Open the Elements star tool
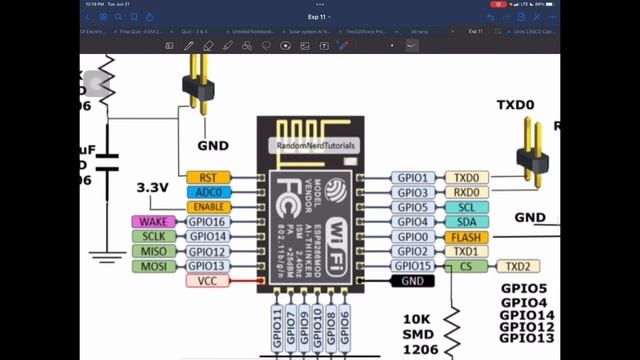This screenshot has width=640, height=360. click(x=285, y=46)
